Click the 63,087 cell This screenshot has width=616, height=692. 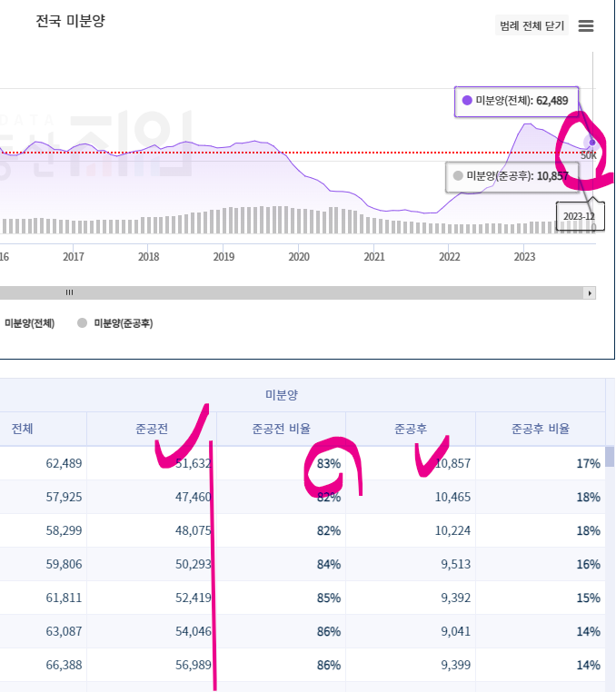[64, 631]
